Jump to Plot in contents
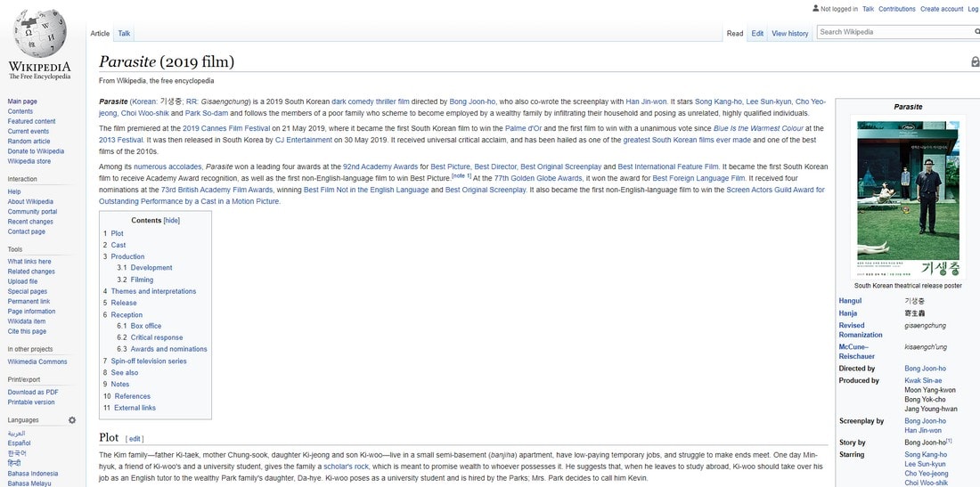The image size is (980, 487). [118, 233]
